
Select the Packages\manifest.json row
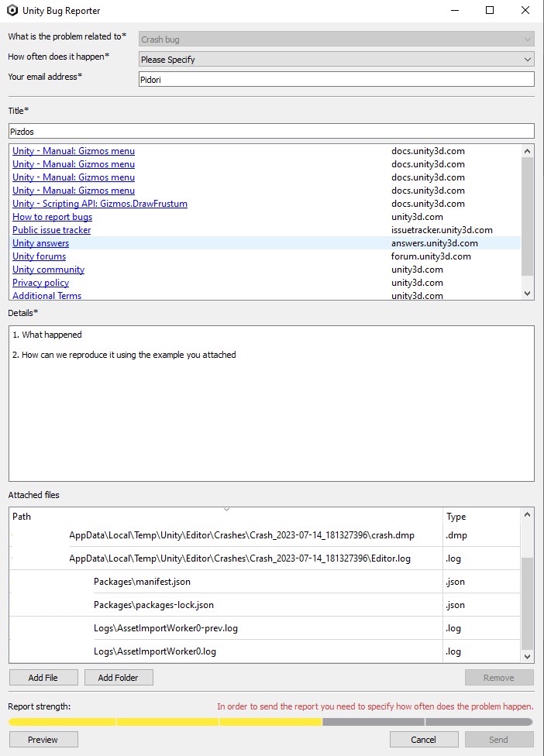point(265,582)
